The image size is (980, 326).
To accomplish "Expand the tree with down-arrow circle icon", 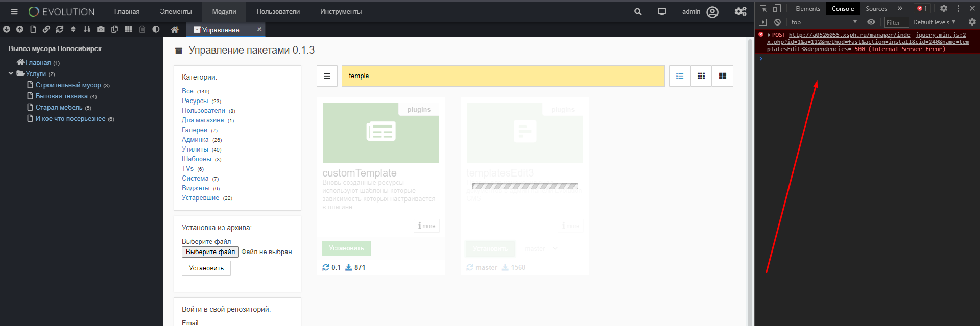I will coord(7,29).
